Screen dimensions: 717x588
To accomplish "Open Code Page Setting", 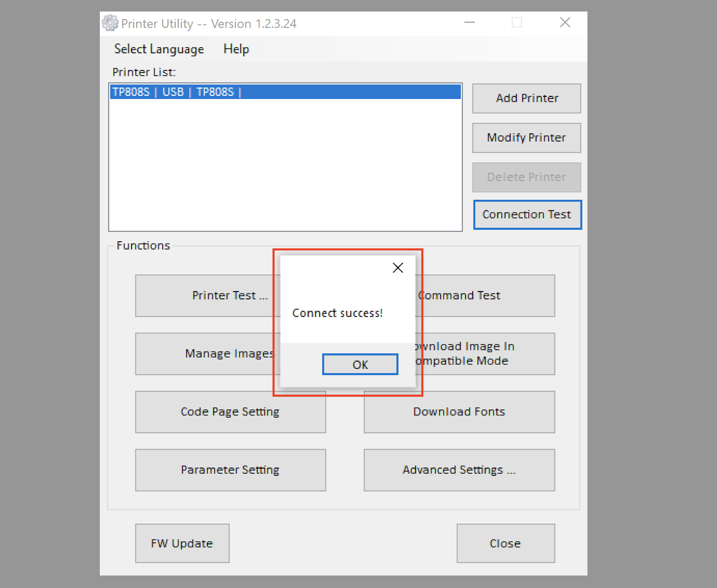I will point(230,412).
